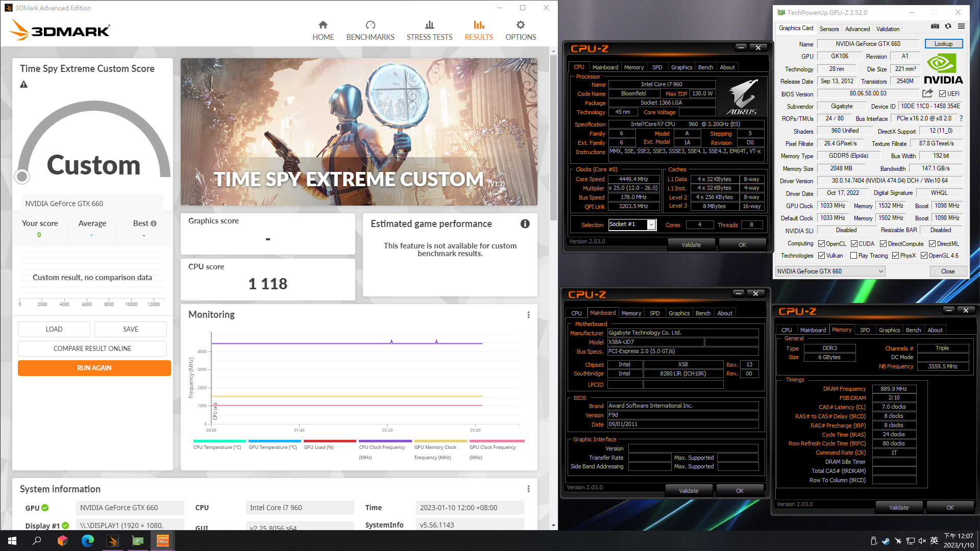Click COMPARE RESULT ONLINE

(x=92, y=349)
